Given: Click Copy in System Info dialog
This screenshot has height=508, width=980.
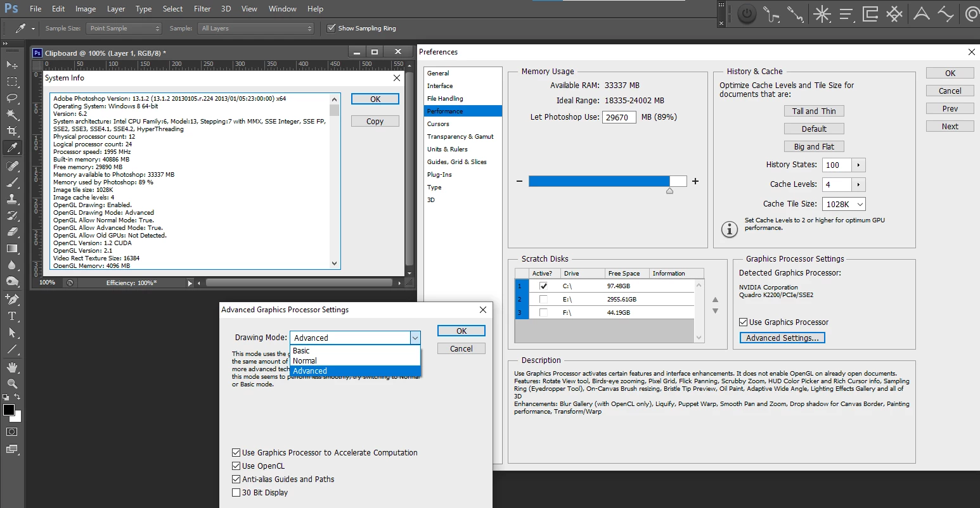Looking at the screenshot, I should 375,121.
